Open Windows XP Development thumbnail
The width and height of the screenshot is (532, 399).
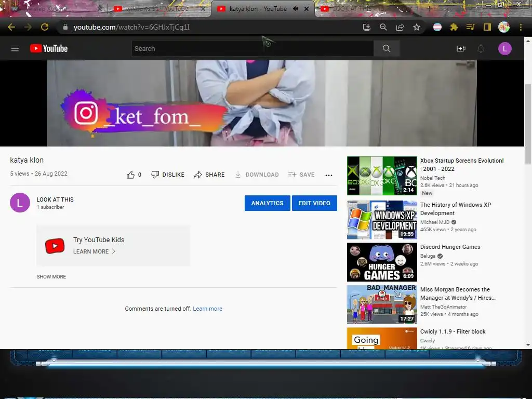382,220
